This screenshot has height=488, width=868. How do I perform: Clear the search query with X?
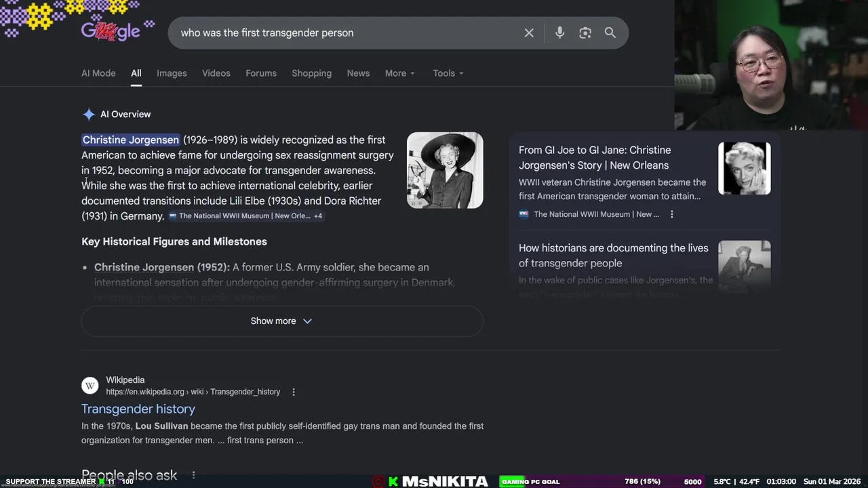[x=529, y=33]
